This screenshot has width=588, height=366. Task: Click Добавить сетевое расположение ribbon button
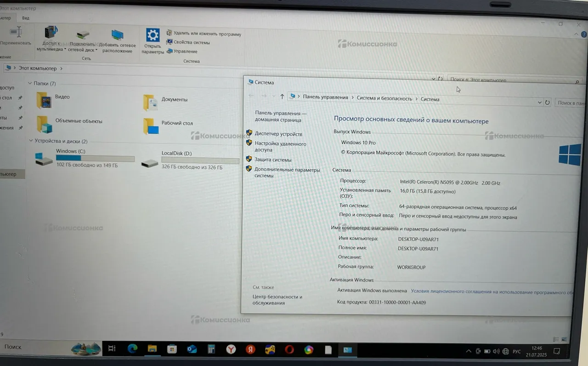[x=117, y=41]
